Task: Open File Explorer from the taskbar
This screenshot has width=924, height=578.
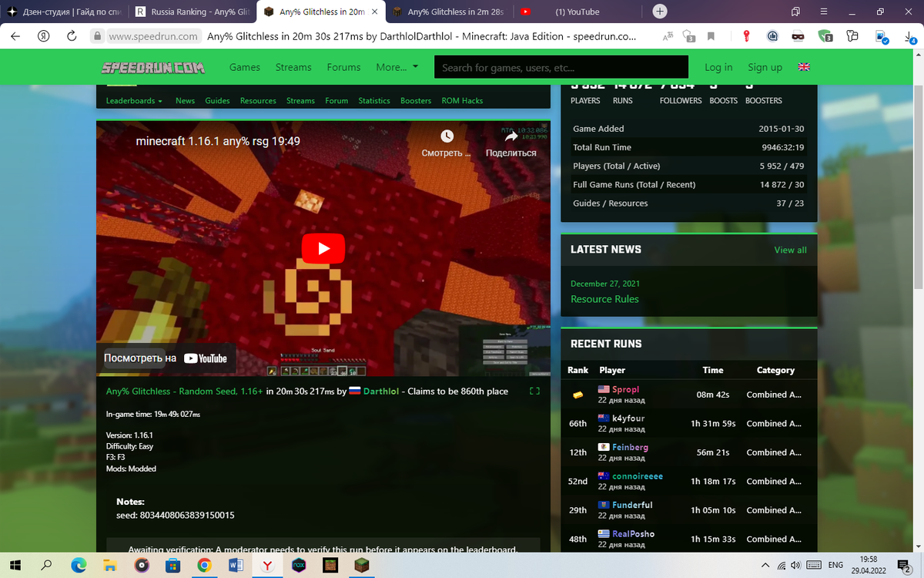Action: [x=110, y=565]
